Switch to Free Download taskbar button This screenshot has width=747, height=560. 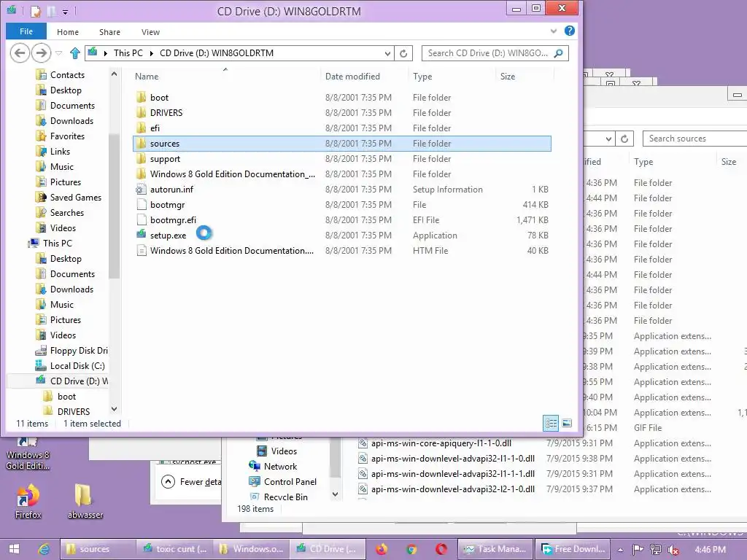(573, 549)
